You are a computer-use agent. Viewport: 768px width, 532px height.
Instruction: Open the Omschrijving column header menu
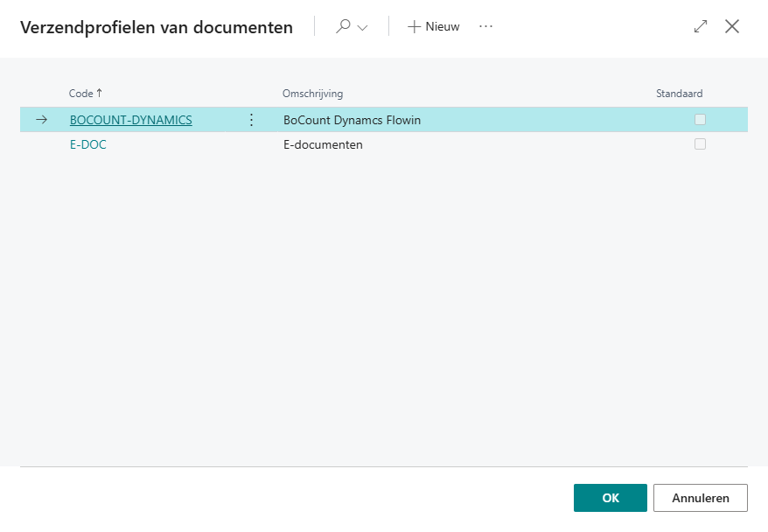click(x=312, y=93)
